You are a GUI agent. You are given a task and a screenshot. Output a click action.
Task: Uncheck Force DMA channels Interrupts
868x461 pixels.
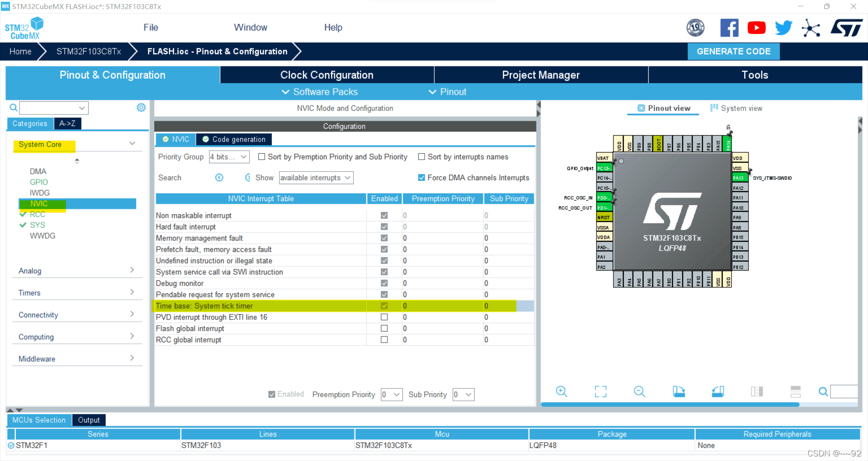tap(421, 178)
